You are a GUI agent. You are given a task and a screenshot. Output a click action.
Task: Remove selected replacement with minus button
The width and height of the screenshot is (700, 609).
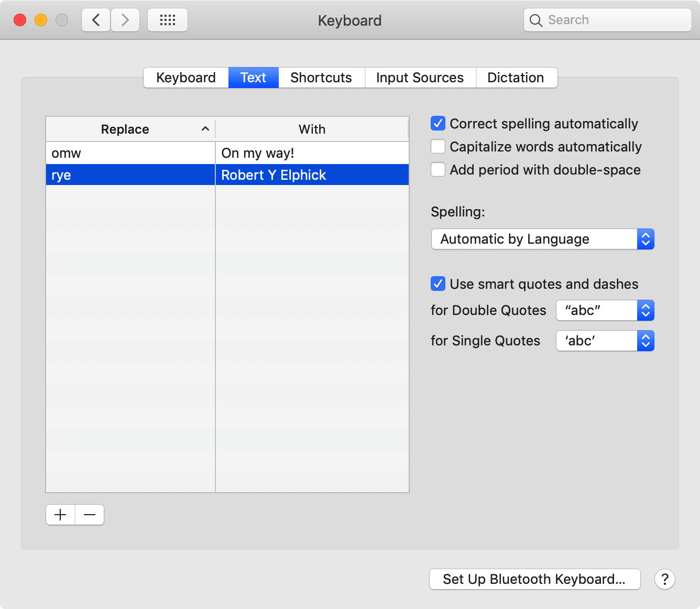[x=90, y=515]
